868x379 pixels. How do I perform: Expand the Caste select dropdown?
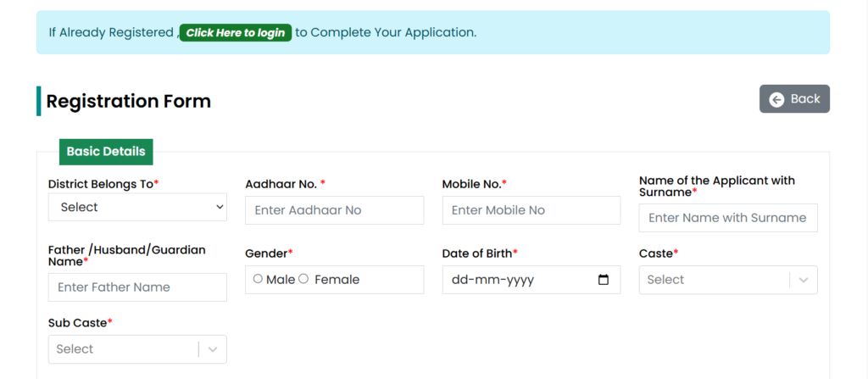[x=728, y=280]
